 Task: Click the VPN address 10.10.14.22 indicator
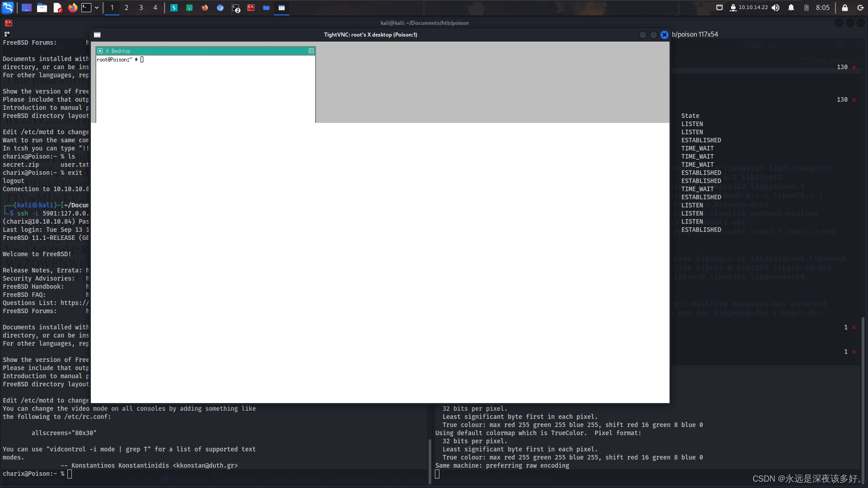(x=753, y=8)
